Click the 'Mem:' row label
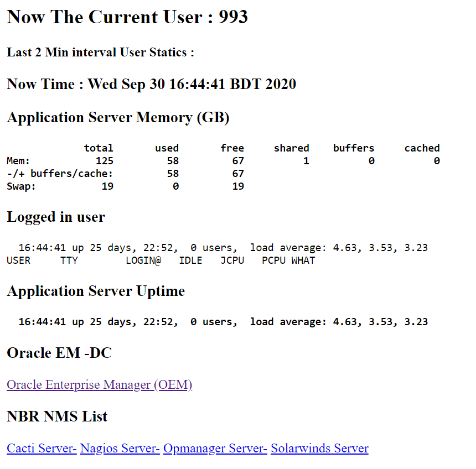 pyautogui.click(x=18, y=161)
